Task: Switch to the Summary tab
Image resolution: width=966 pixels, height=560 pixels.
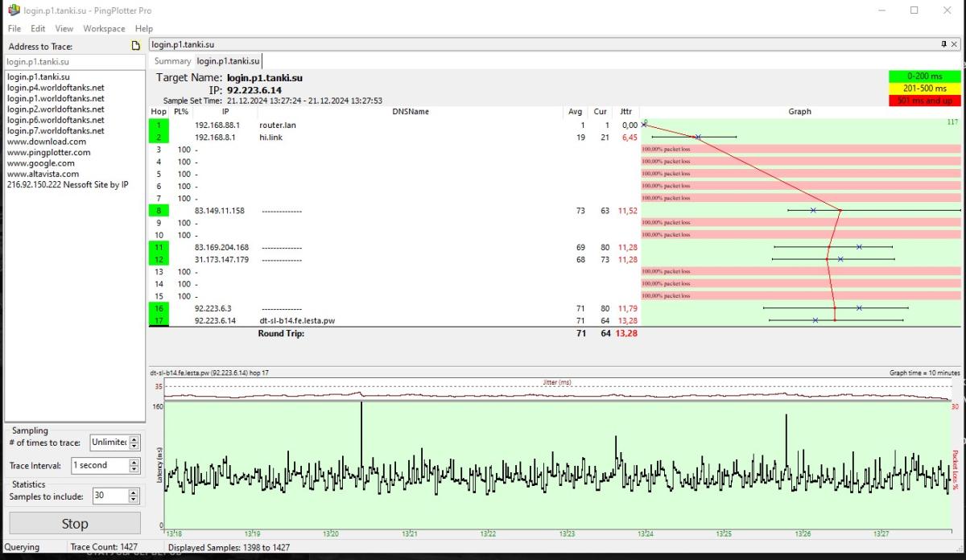Action: point(172,61)
